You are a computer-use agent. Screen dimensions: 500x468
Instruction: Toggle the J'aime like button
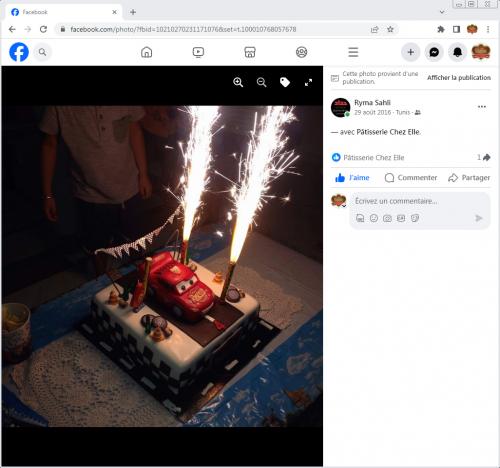pyautogui.click(x=352, y=178)
